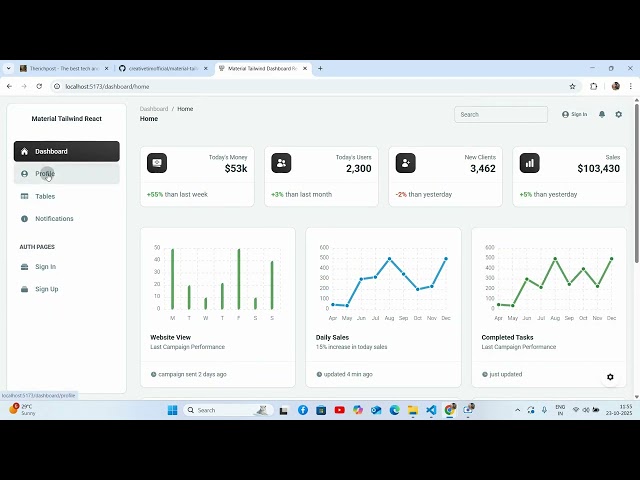This screenshot has height=480, width=640.
Task: Open a new browser tab
Action: coord(320,69)
